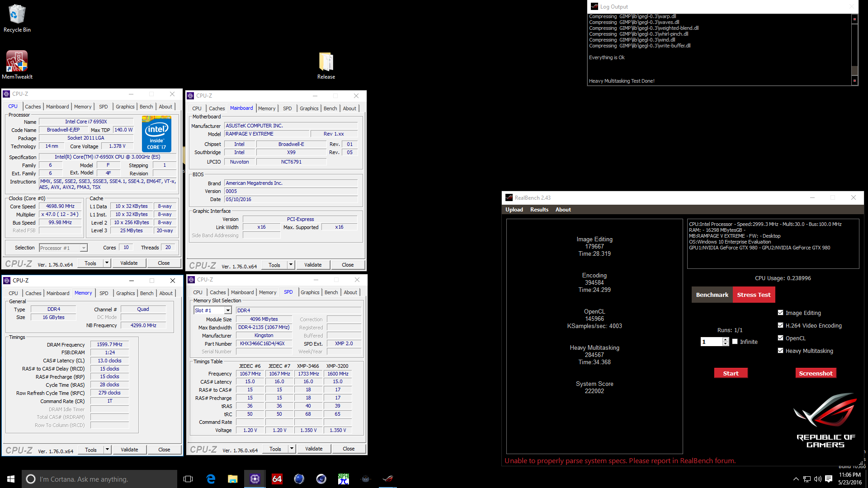This screenshot has width=868, height=488.
Task: Open the Graphics tab in the CPU-Z Mainboard window
Action: (309, 108)
